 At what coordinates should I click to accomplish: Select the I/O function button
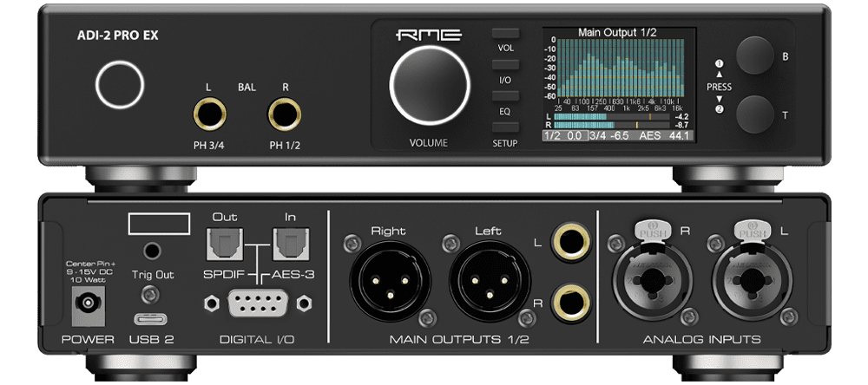(x=505, y=65)
